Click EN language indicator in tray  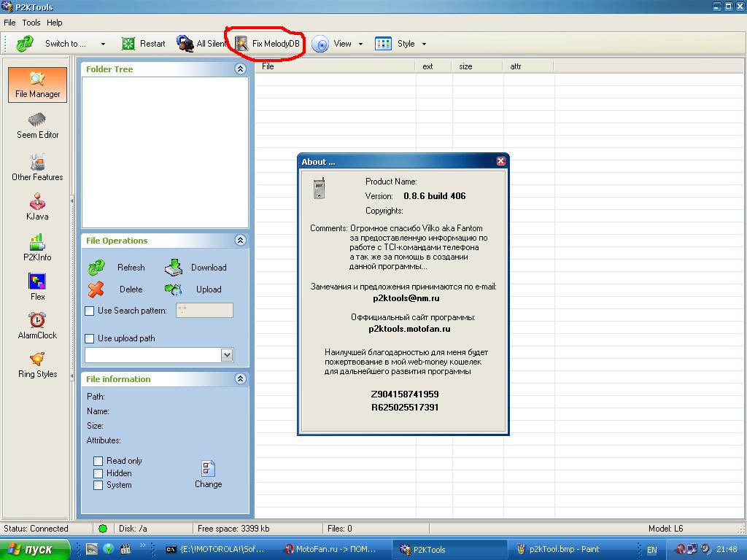[651, 550]
